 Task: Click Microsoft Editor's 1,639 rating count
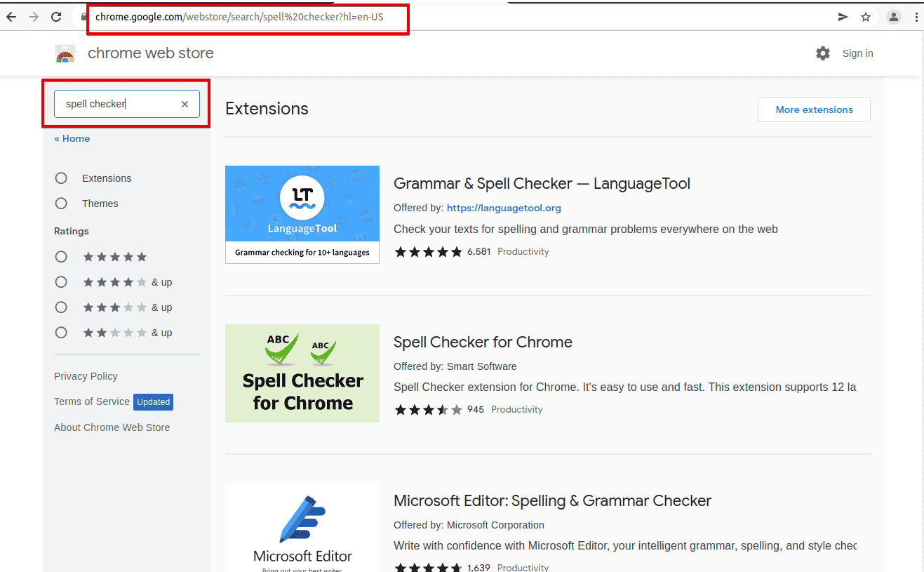(478, 567)
